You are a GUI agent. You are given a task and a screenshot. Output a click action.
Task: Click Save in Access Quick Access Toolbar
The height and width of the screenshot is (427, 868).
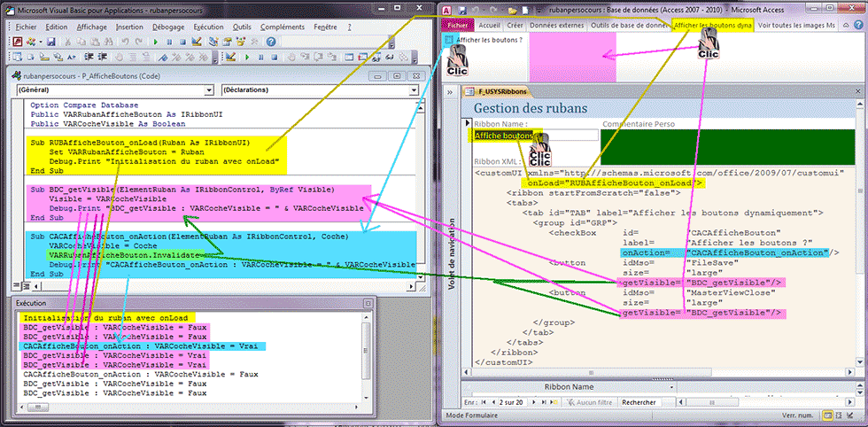[462, 11]
